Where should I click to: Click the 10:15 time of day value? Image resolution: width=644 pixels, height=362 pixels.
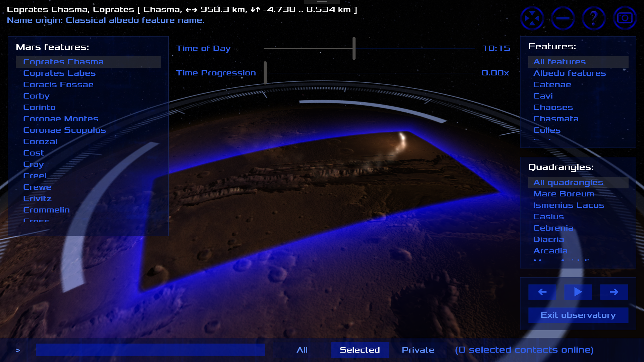click(x=496, y=49)
